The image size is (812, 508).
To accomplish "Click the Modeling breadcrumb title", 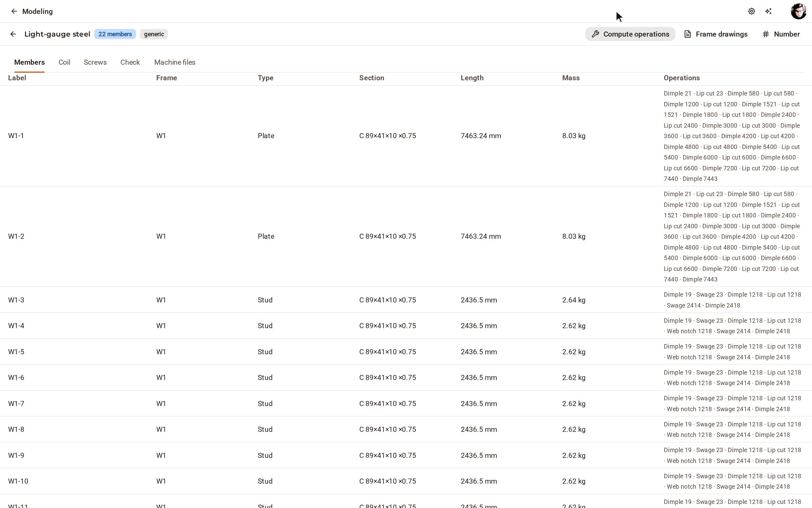I will [38, 11].
